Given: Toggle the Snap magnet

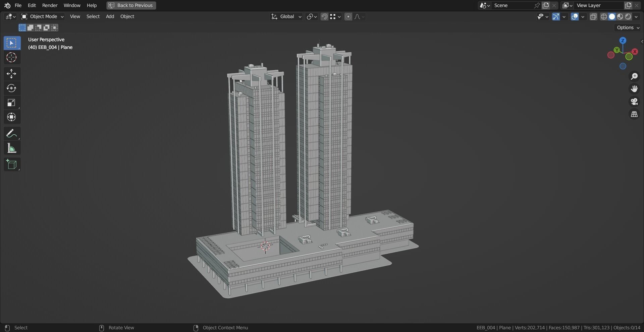Looking at the screenshot, I should [x=324, y=16].
